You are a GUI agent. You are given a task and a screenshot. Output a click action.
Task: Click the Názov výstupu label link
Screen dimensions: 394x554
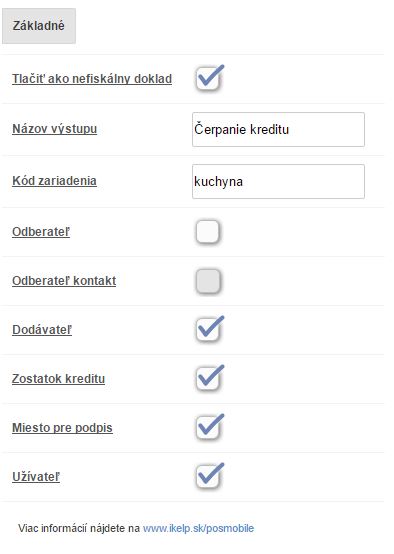click(54, 129)
